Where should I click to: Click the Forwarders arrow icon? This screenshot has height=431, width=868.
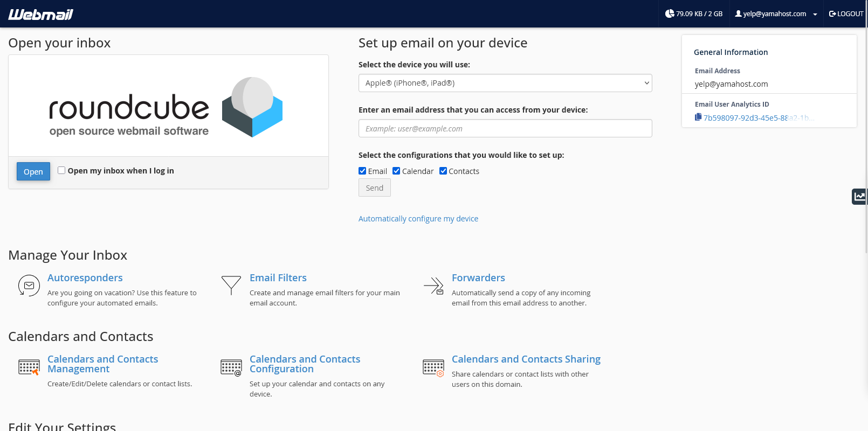point(433,286)
